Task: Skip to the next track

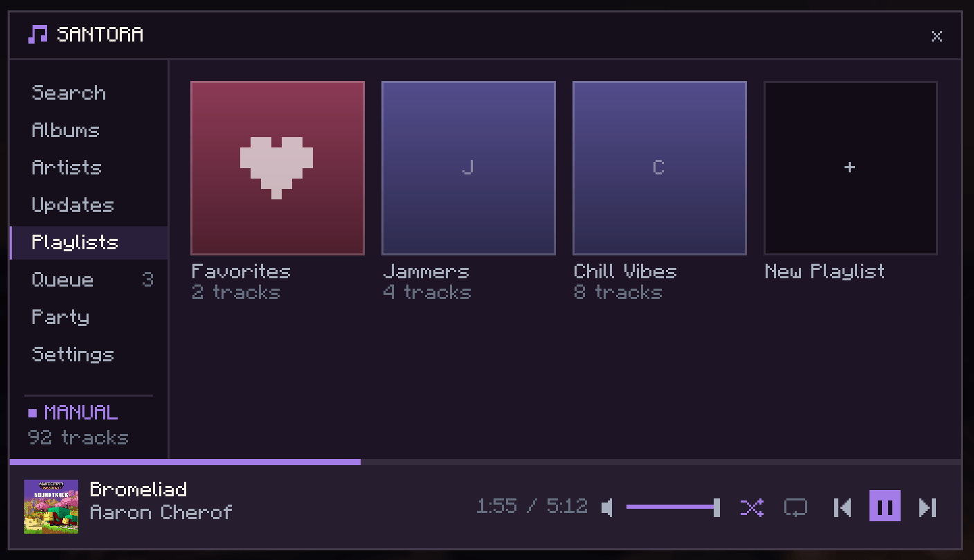Action: pyautogui.click(x=928, y=508)
